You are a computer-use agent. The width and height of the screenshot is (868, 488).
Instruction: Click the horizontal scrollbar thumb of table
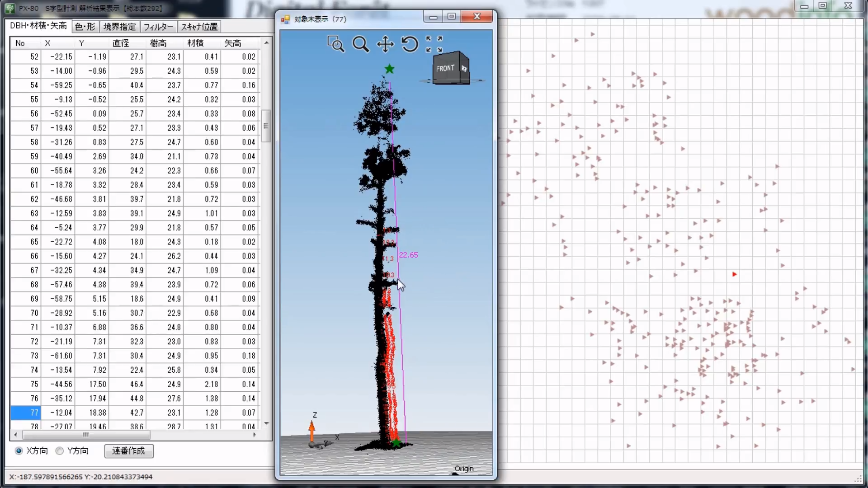86,435
